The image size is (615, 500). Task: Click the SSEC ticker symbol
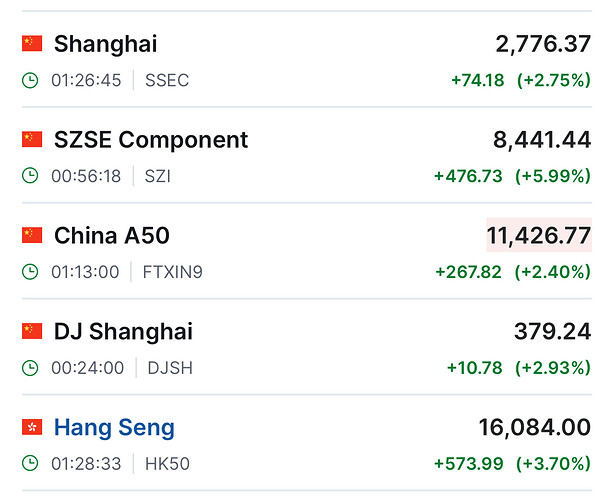point(166,80)
